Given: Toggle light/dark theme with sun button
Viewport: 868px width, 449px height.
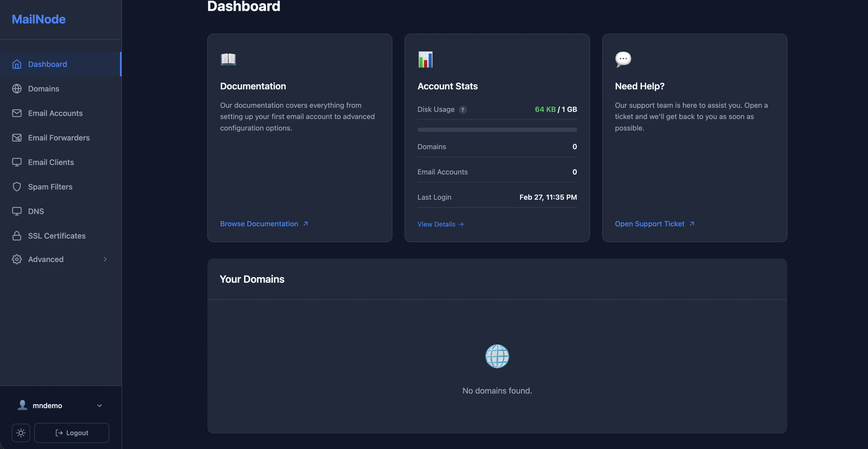Looking at the screenshot, I should [x=21, y=432].
